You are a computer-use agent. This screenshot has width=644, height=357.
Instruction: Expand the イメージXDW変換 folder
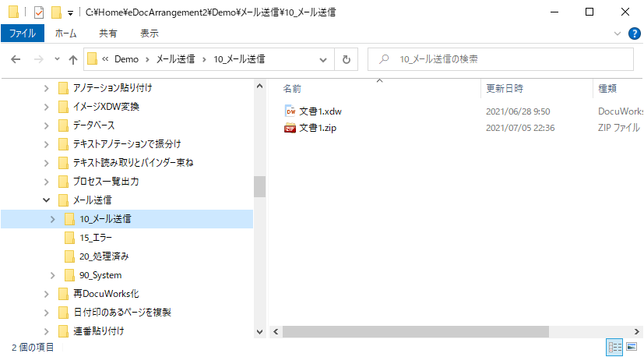[x=47, y=107]
